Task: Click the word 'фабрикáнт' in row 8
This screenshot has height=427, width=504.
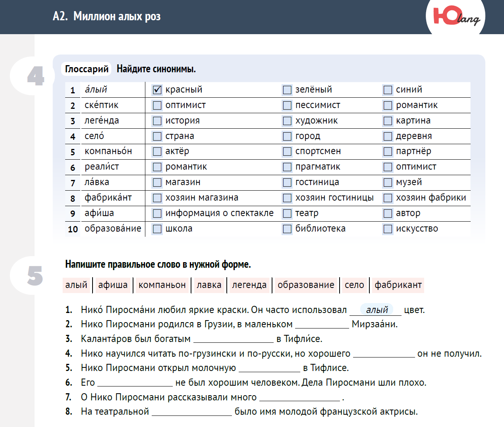Action: [108, 198]
